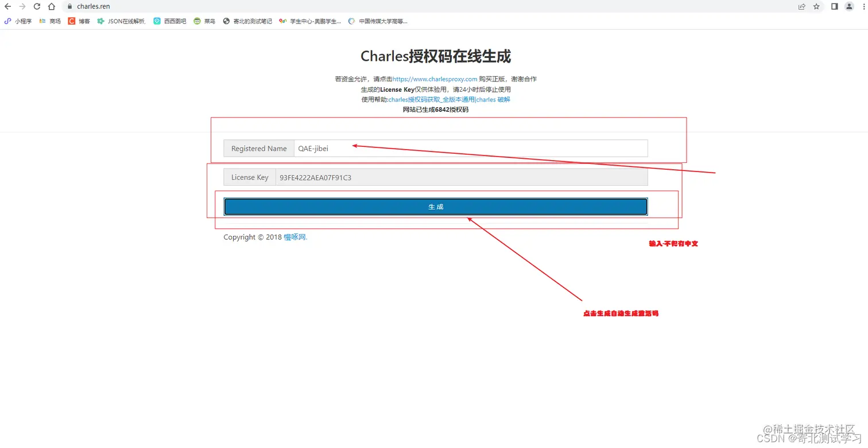Open the 中国传媒大学高等 bookmark

[378, 21]
